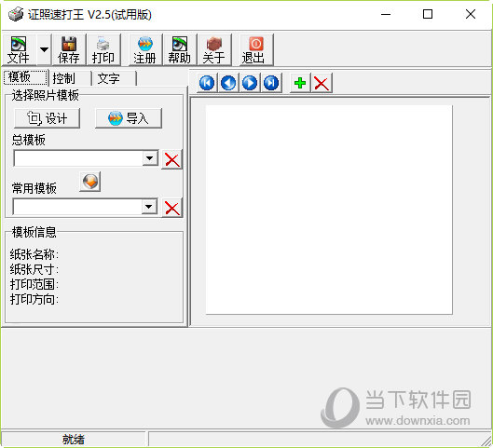Delete the 常用模板 entry with red X
This screenshot has height=448, width=493.
tap(172, 208)
